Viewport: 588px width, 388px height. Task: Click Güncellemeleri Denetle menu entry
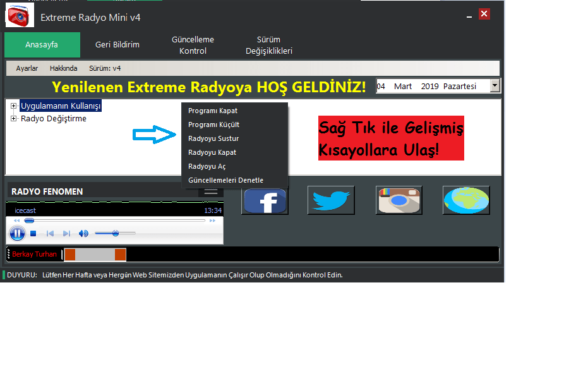(x=234, y=180)
